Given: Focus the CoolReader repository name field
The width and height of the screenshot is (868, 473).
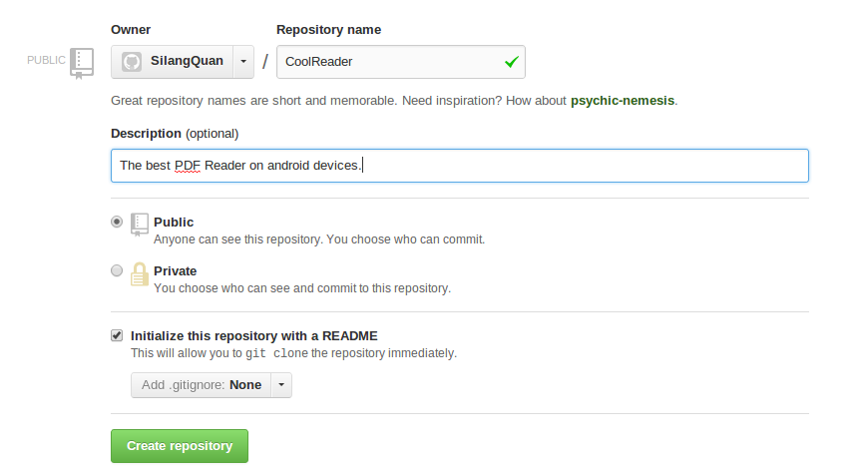Looking at the screenshot, I should (401, 62).
